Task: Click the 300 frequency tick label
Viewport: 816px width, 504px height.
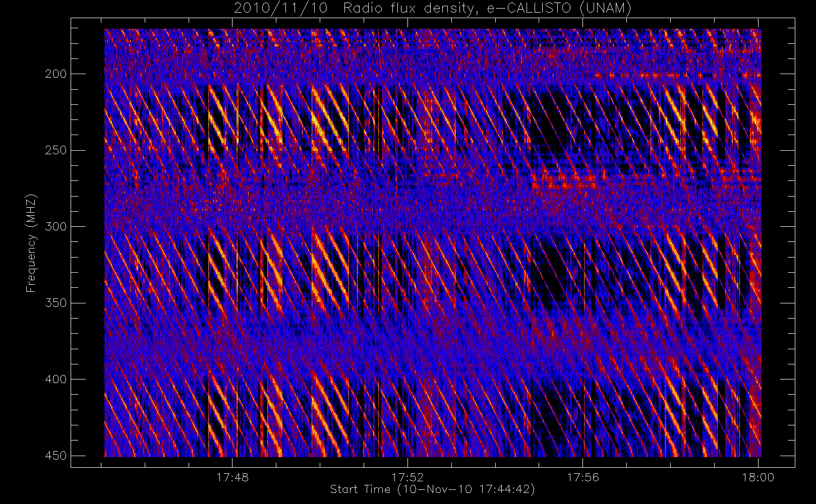Action: [x=55, y=227]
